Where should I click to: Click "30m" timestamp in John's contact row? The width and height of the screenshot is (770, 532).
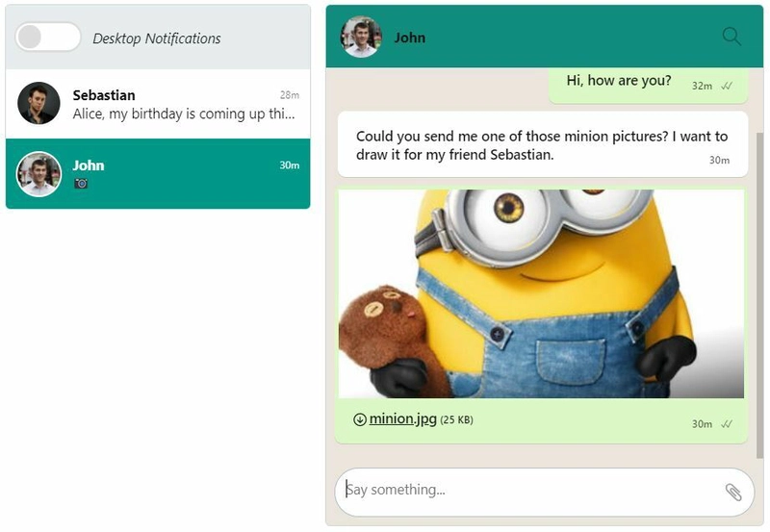290,165
